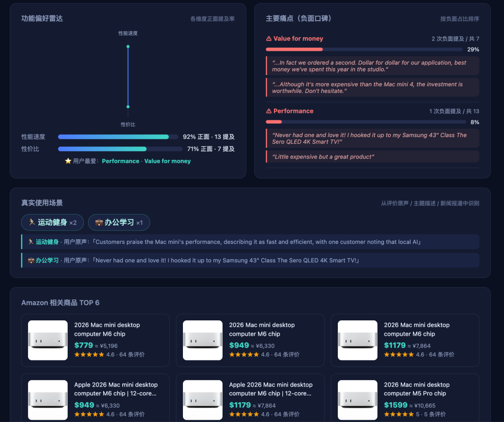This screenshot has height=422, width=504.
Task: Click '71% 正面 · 7 提及' stat text
Action: click(211, 149)
